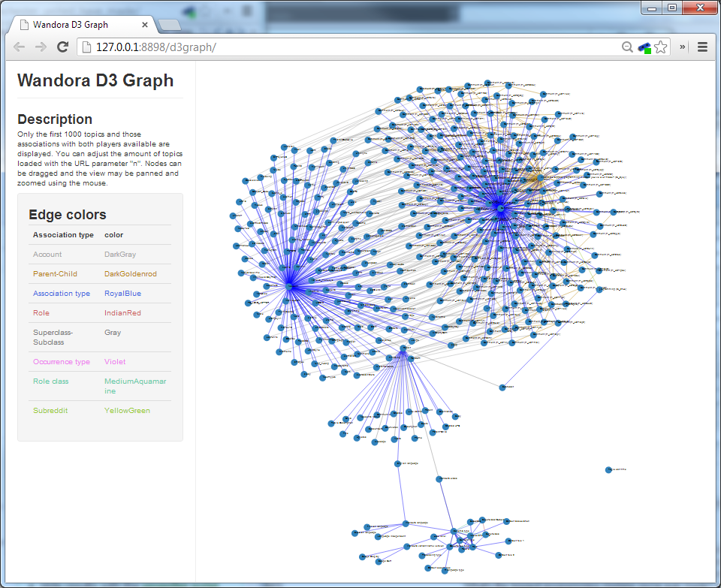Click the address bar showing 127.0.0.1:8898/d3graph/
This screenshot has width=721, height=588.
(338, 47)
